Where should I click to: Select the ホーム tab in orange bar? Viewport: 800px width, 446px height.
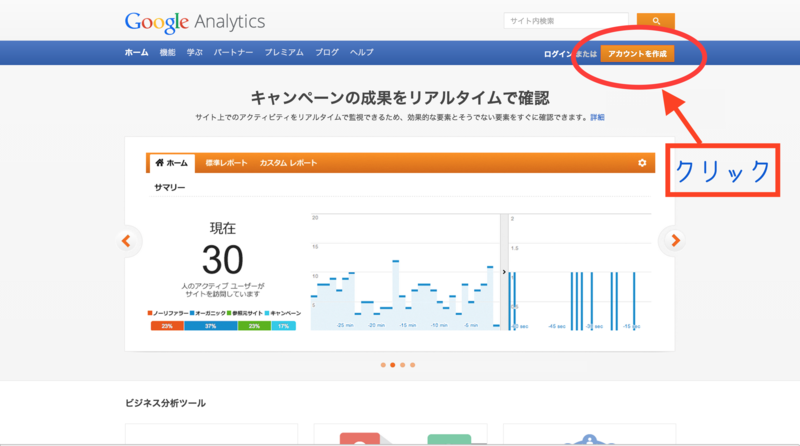(x=172, y=163)
